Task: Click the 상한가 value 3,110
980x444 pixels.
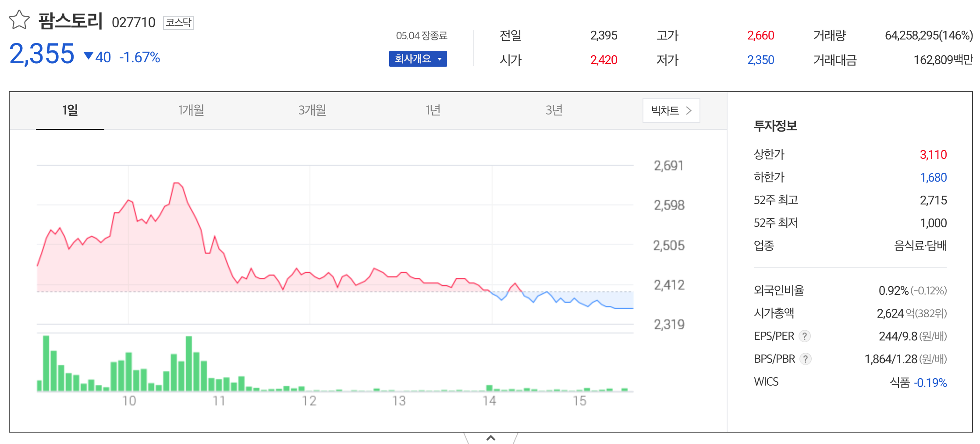Action: click(x=934, y=155)
